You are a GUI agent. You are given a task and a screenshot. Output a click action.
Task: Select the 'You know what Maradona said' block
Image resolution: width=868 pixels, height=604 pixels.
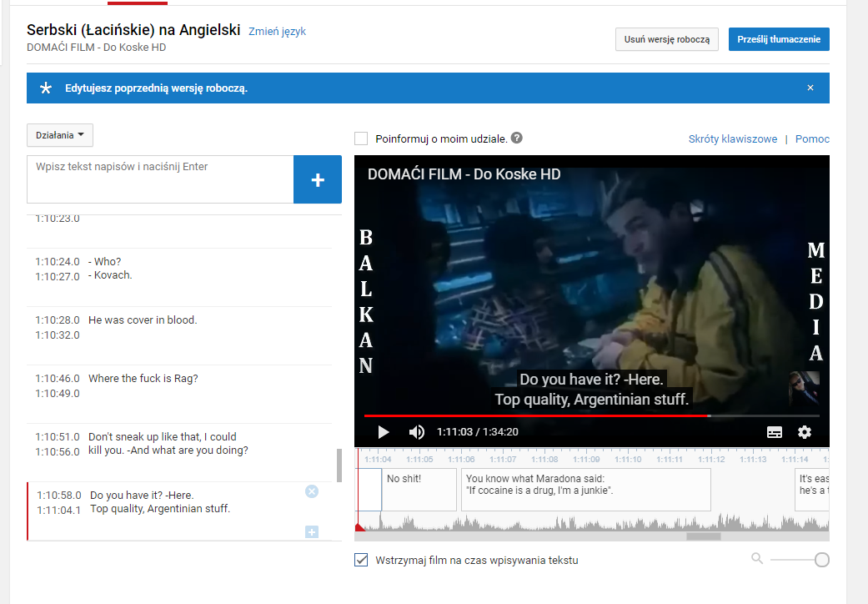point(585,490)
